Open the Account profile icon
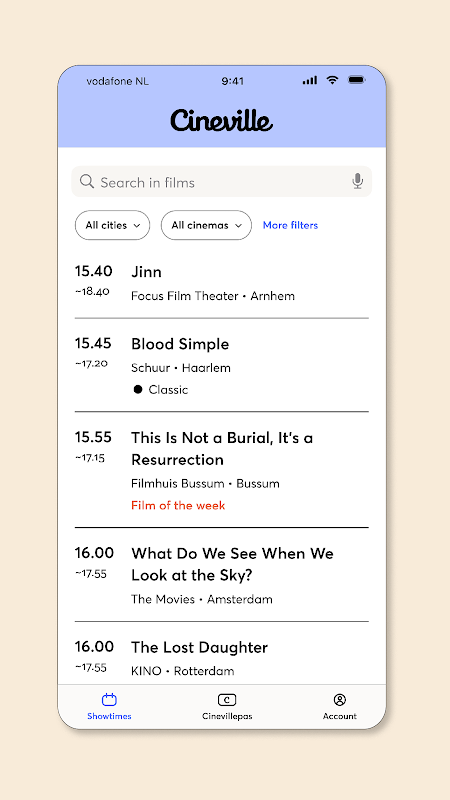 340,699
